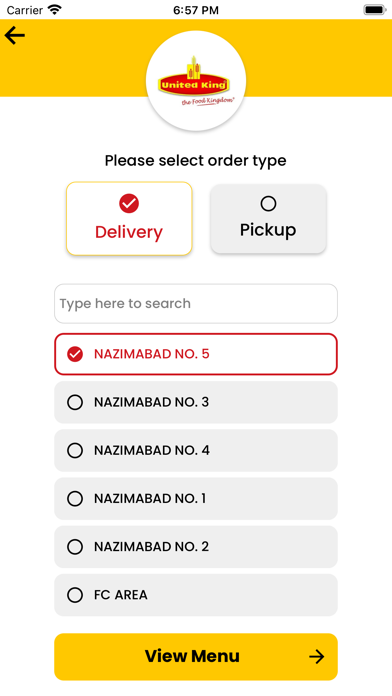Click the selected NAZIMABAD NO. 5 row
Screen dimensions: 392x696
[196, 354]
